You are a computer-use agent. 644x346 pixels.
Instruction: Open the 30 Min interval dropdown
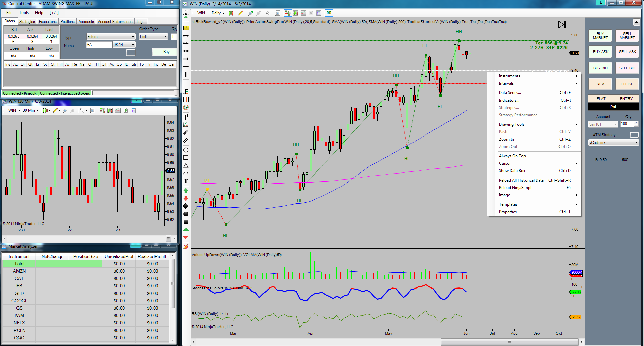(x=31, y=110)
